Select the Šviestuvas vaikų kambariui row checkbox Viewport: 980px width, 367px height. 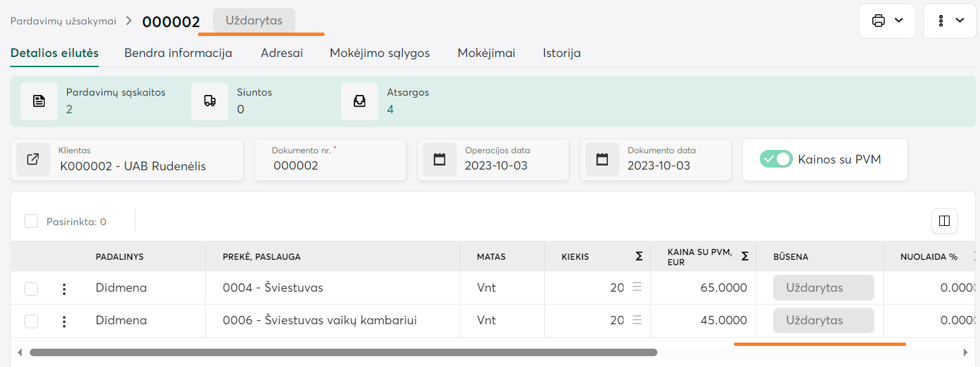(31, 321)
